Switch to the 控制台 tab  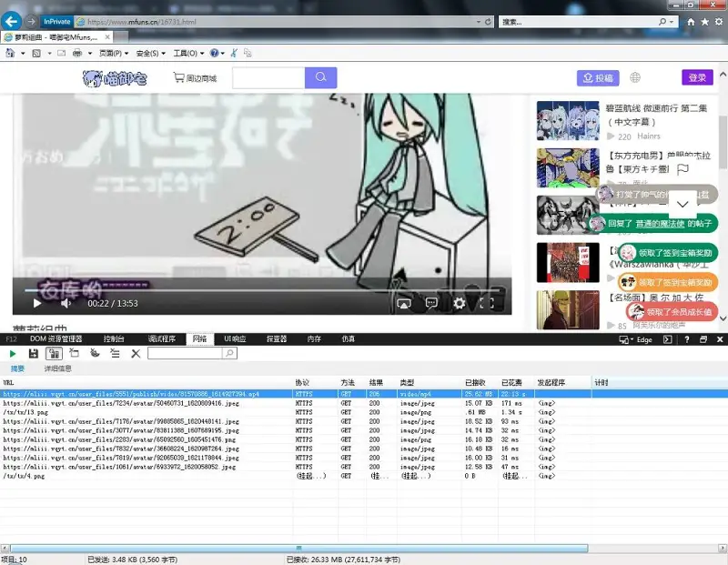[x=114, y=338]
